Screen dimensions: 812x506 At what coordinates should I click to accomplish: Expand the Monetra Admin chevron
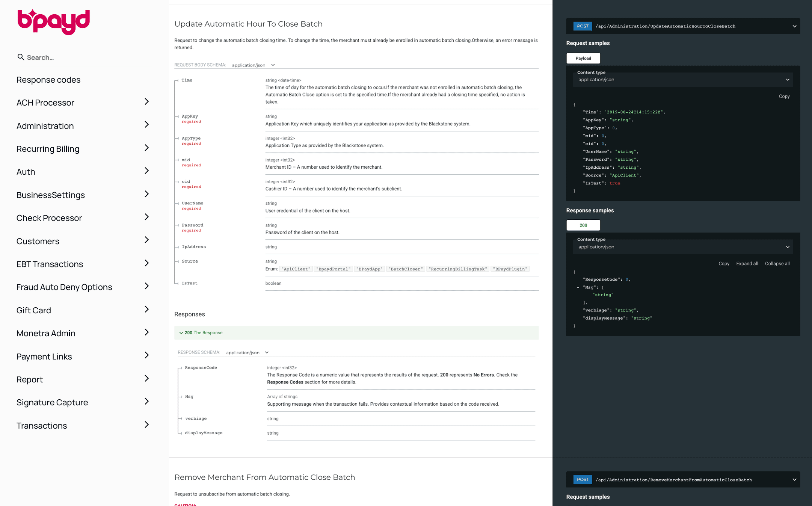point(147,332)
